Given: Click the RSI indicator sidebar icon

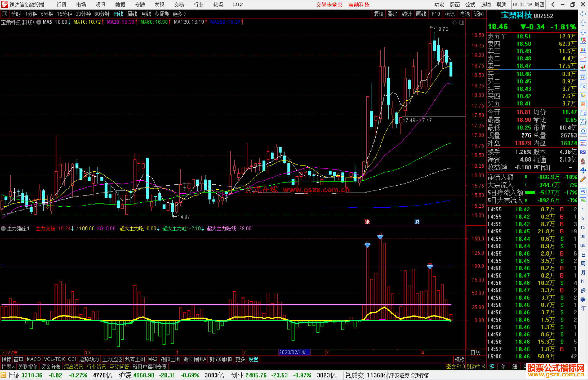Looking at the screenshot, I should tap(583, 152).
